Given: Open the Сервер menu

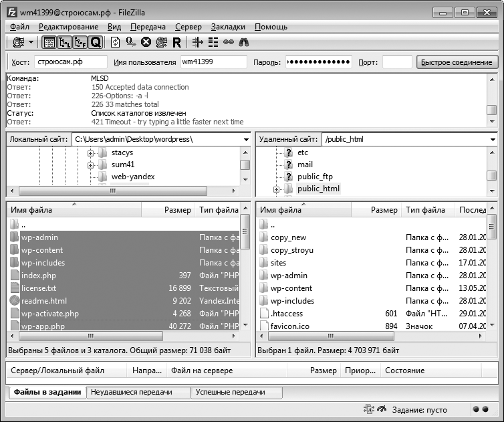Looking at the screenshot, I should pyautogui.click(x=188, y=27).
